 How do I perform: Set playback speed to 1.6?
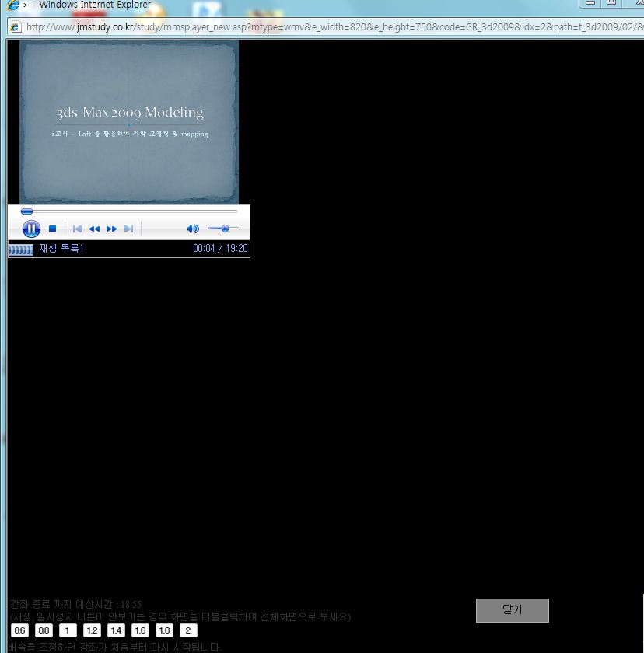coord(140,630)
